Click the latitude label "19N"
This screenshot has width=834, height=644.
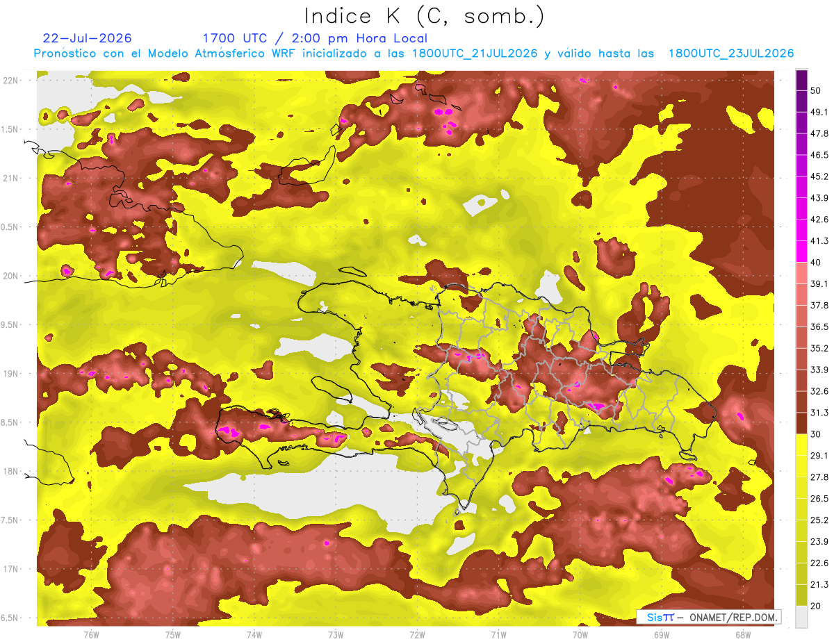point(10,374)
